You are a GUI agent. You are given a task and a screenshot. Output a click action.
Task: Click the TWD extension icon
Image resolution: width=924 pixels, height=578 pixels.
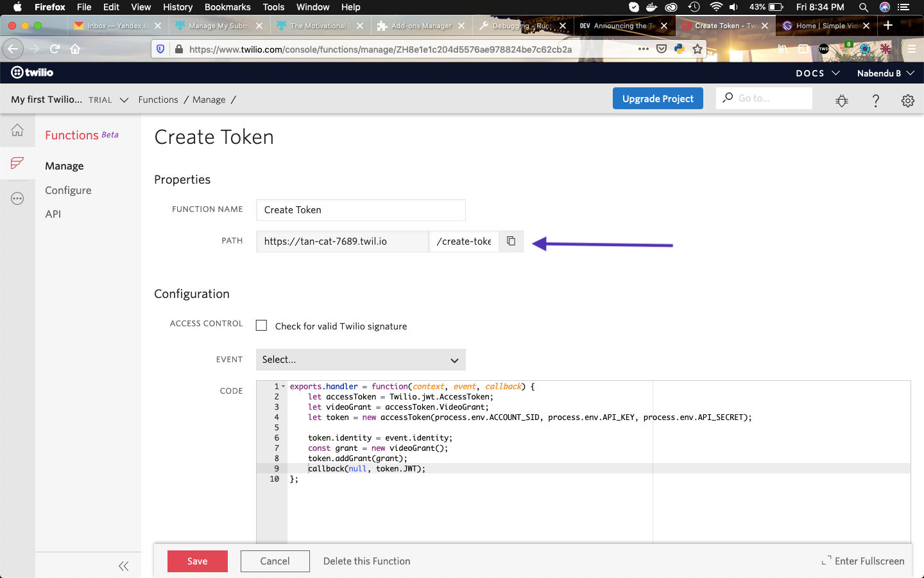tap(824, 49)
